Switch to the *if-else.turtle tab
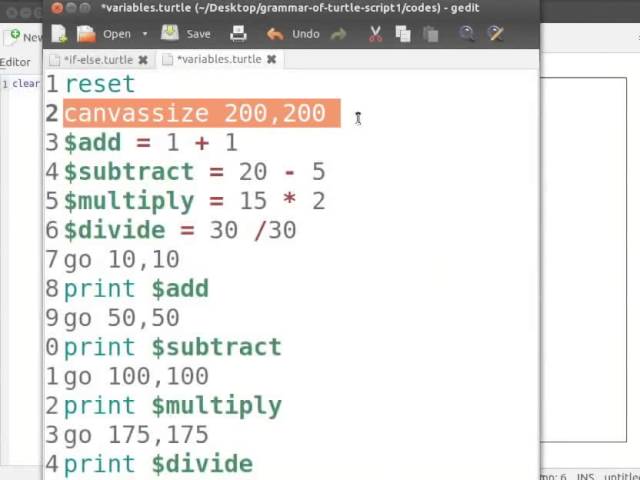This screenshot has width=640, height=480. tap(97, 60)
